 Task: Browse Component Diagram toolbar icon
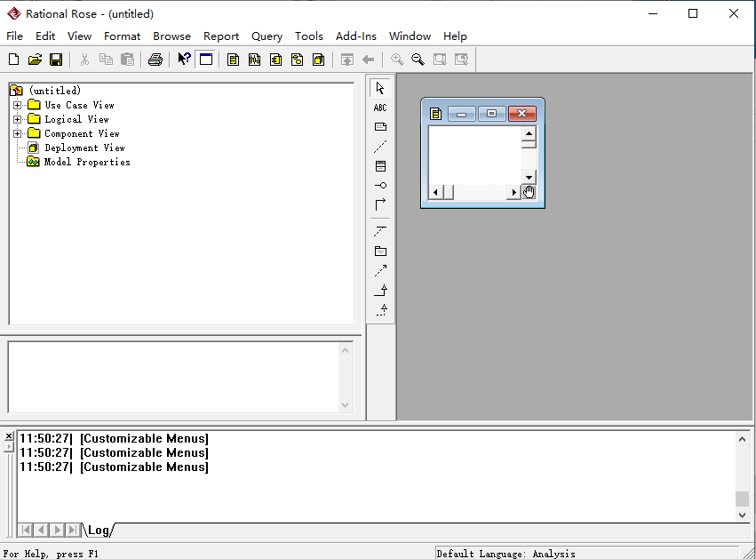tap(275, 60)
